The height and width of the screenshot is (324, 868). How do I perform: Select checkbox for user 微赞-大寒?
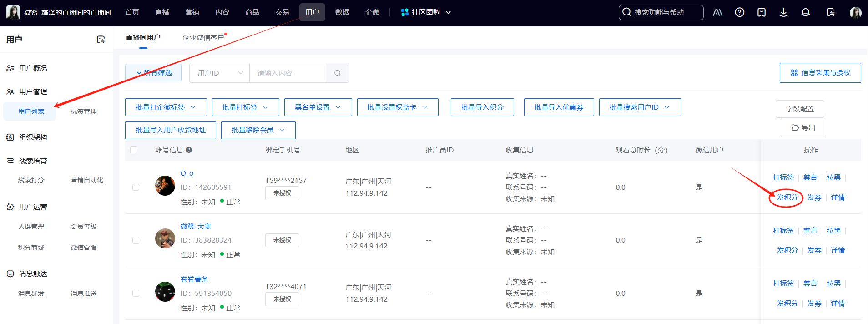click(x=136, y=240)
